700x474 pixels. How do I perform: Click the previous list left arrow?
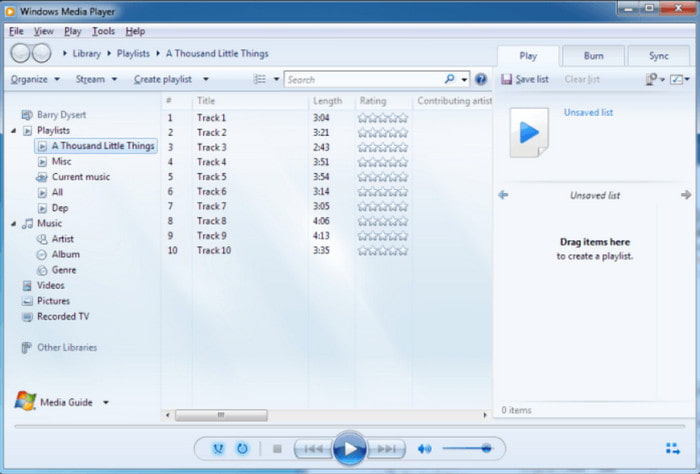503,195
